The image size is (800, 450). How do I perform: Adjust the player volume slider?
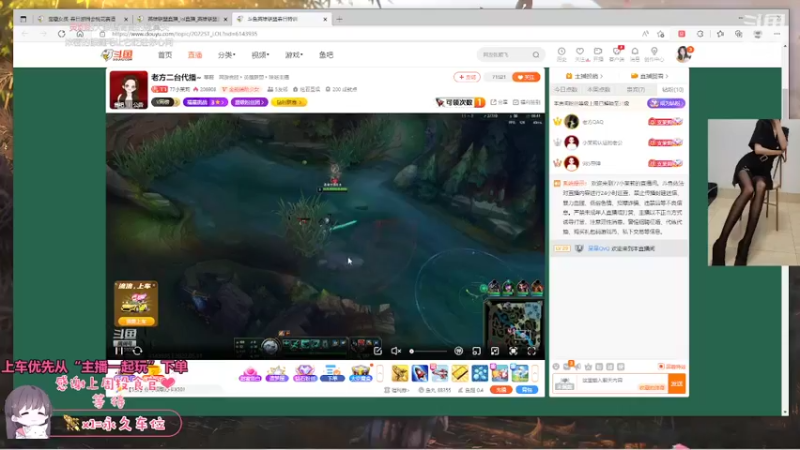tap(429, 351)
